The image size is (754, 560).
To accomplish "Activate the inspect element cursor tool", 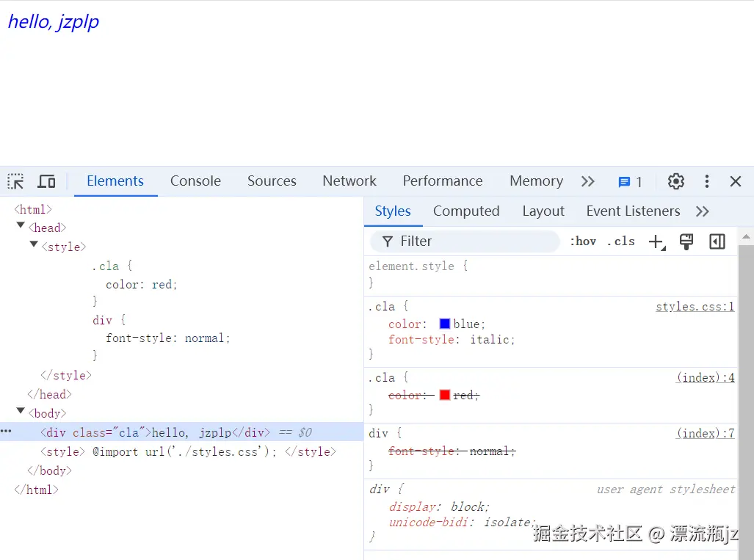I will (15, 181).
